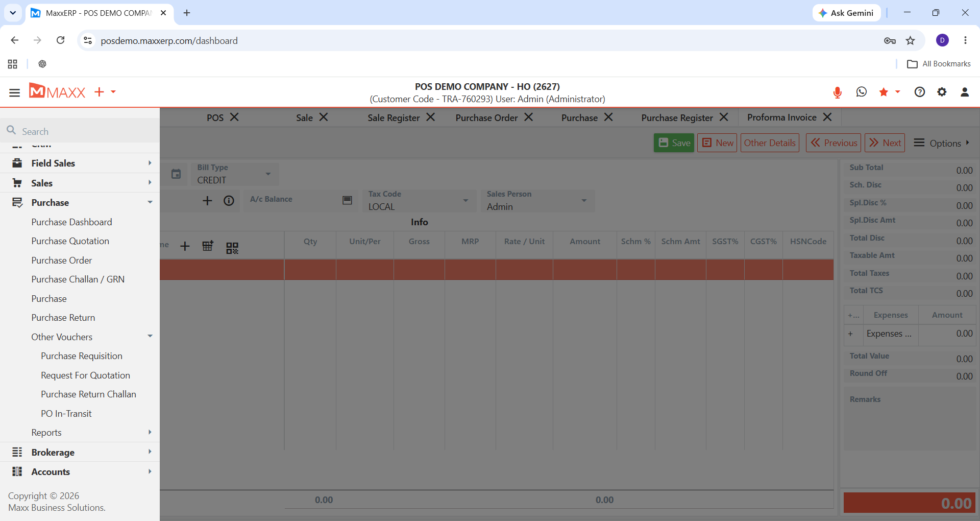The image size is (980, 521).
Task: Open Purchase Dashboard in sidebar
Action: 71,222
